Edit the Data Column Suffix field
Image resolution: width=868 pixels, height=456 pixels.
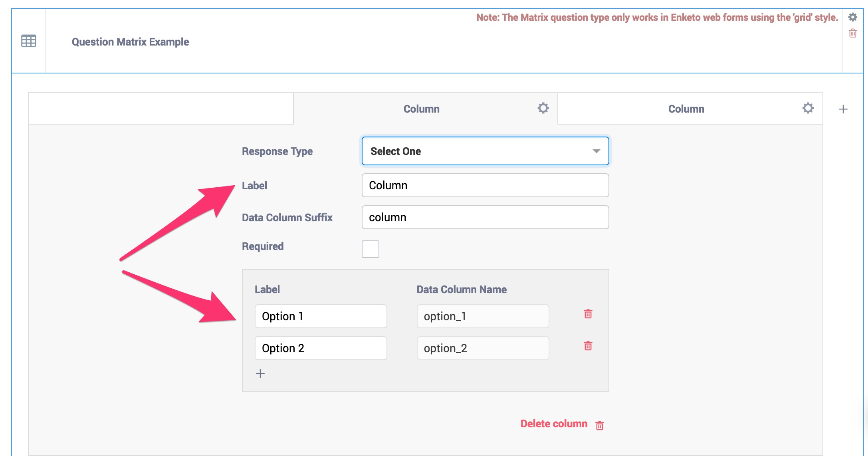tap(485, 217)
